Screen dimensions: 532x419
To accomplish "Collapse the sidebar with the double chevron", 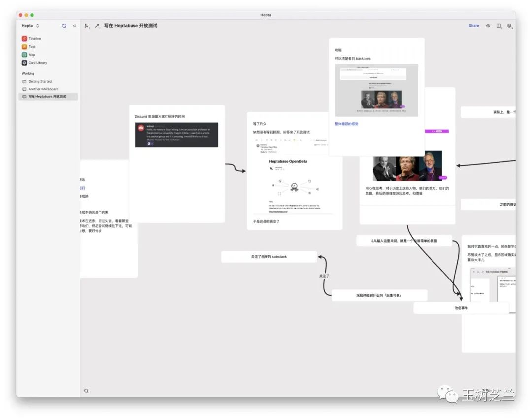I will click(x=75, y=26).
